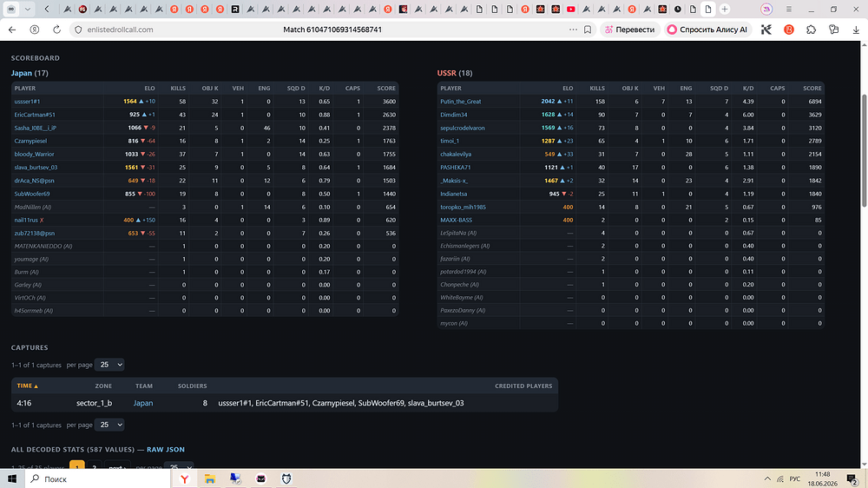Open the three-dots page menu in address bar
Viewport: 868px width, 488px height.
point(573,30)
